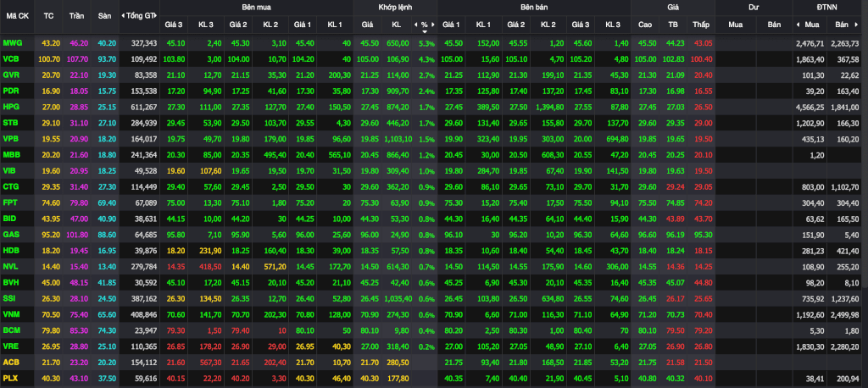This screenshot has width=868, height=388.
Task: Click the Mua header under Dư
Action: (736, 25)
